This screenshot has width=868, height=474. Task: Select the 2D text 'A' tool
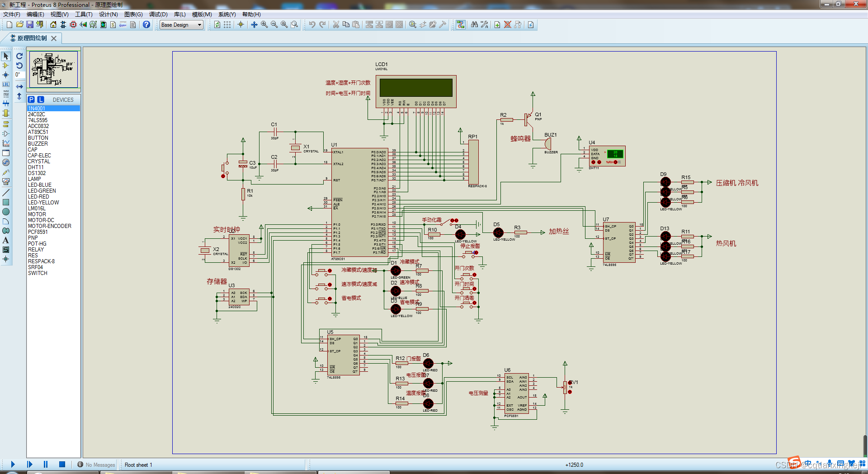(6, 240)
